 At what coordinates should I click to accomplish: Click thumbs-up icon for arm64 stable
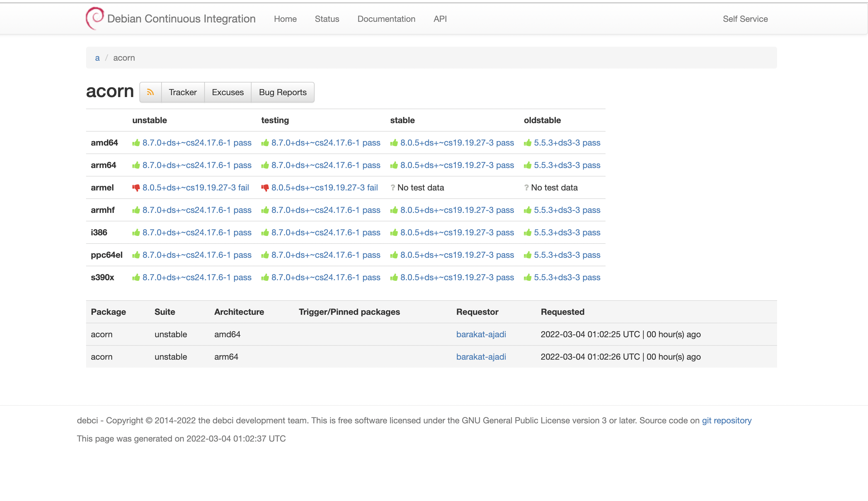tap(394, 165)
